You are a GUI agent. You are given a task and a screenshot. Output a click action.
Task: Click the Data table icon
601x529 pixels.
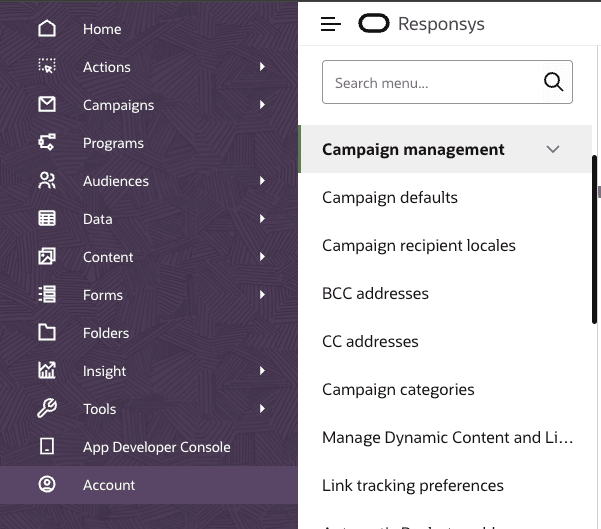pos(47,218)
